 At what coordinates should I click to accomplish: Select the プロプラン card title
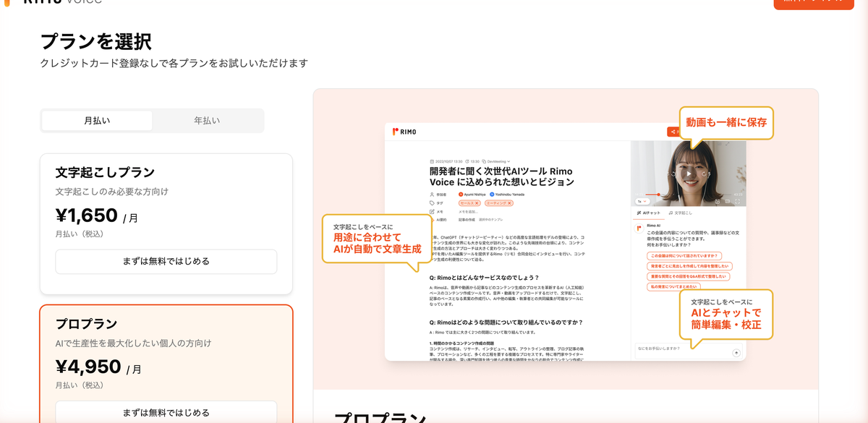coord(86,323)
